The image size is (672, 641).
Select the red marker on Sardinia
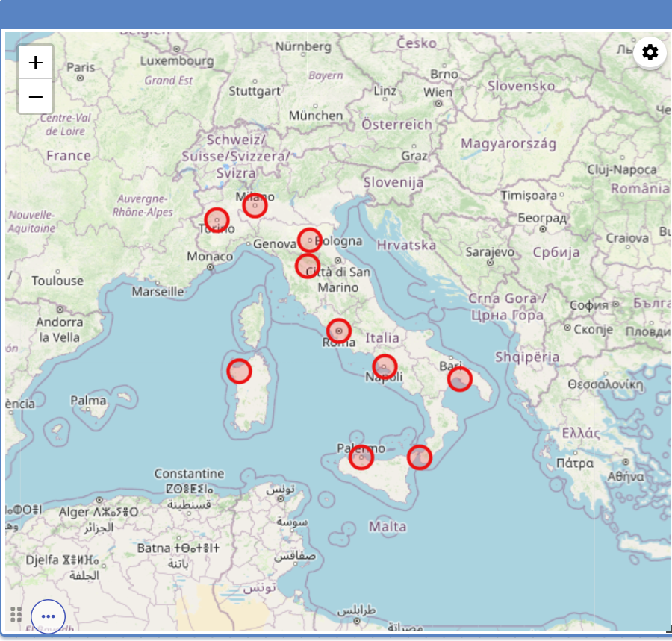pyautogui.click(x=239, y=371)
